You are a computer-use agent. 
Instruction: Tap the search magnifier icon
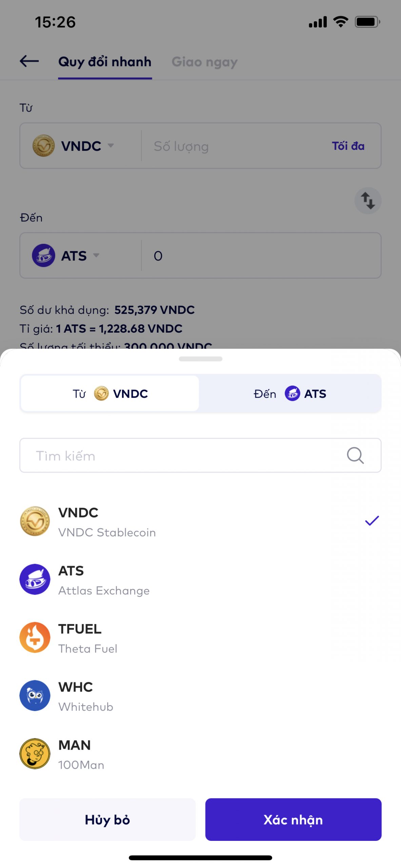355,455
